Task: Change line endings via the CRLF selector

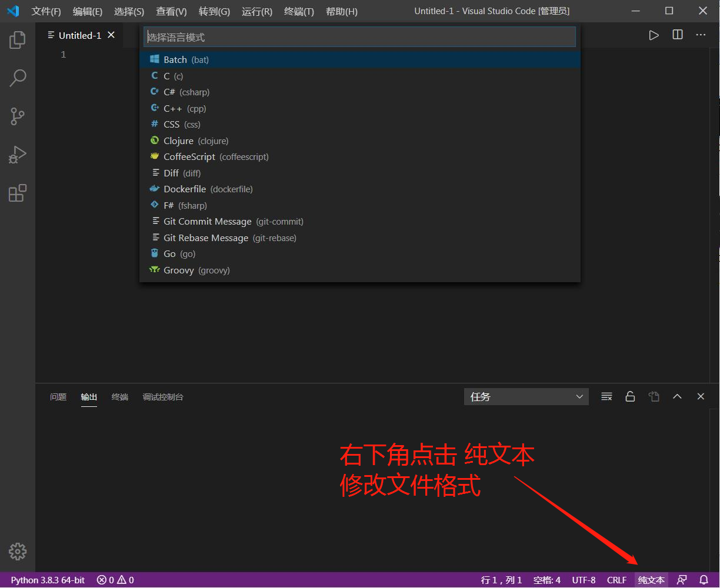Action: tap(616, 580)
